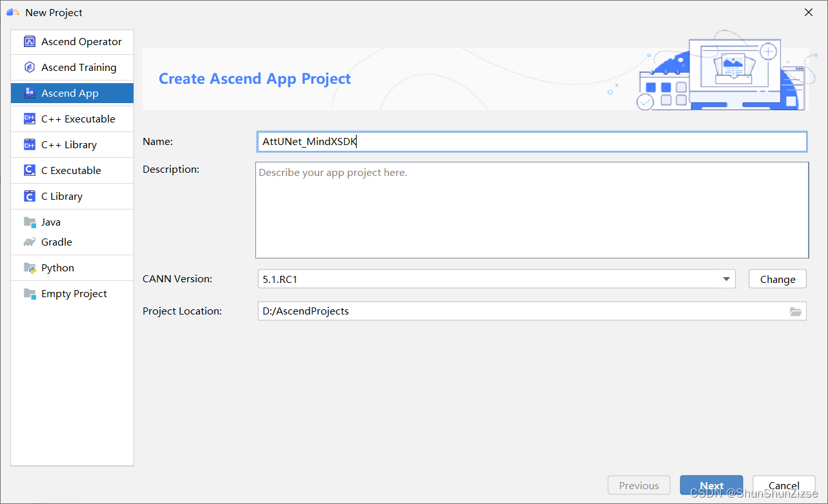Open the CANN Version dropdown arrow
The height and width of the screenshot is (504, 828).
pos(727,279)
